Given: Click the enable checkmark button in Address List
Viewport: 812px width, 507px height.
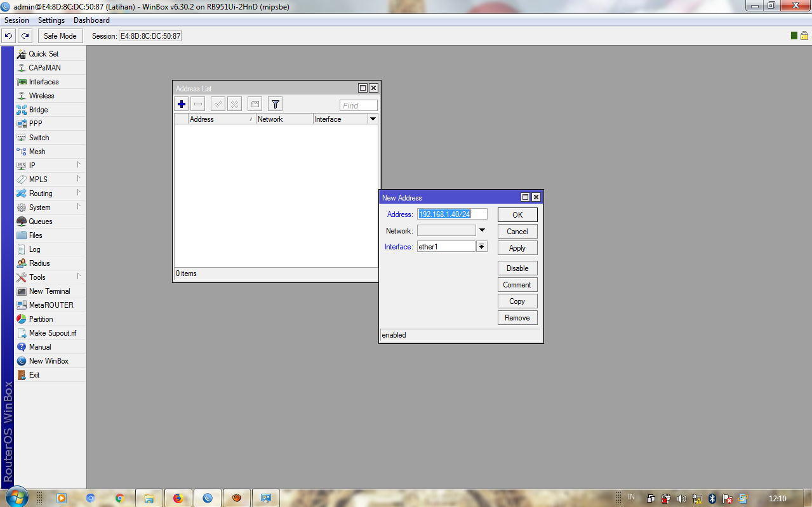Looking at the screenshot, I should 218,104.
